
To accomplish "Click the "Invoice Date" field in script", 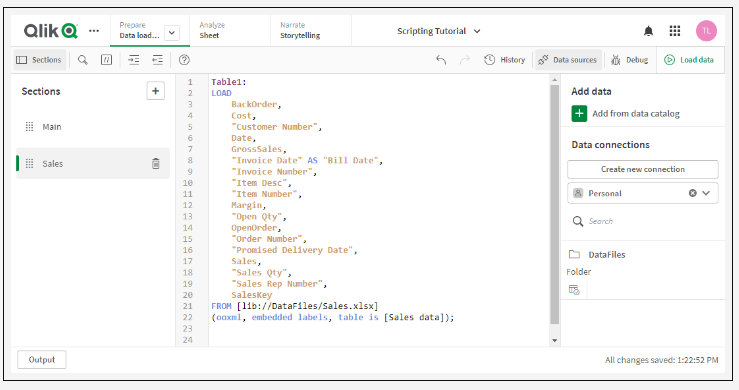I will (x=266, y=160).
